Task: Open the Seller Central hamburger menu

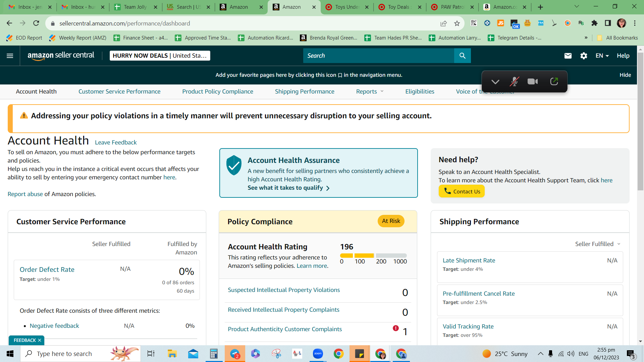Action: click(10, 56)
